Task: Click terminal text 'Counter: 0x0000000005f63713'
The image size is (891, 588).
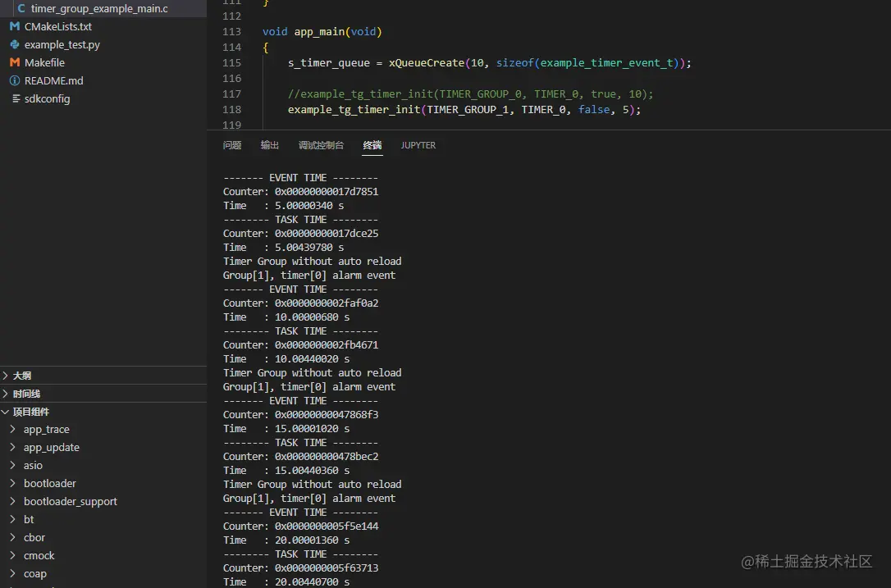Action: (300, 568)
